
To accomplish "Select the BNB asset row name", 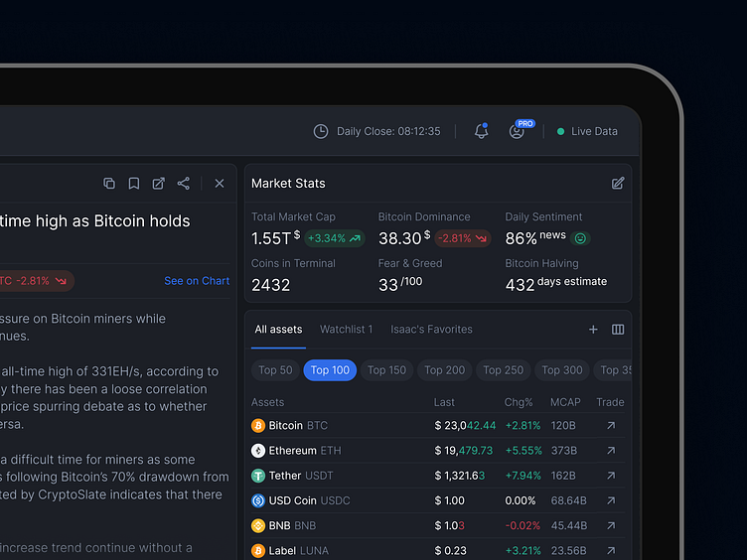I will pos(292,525).
